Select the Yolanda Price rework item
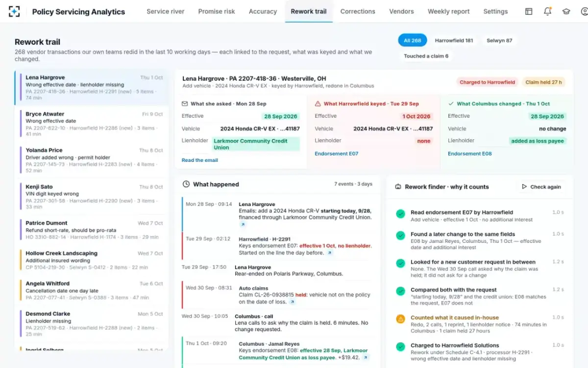 [x=92, y=160]
